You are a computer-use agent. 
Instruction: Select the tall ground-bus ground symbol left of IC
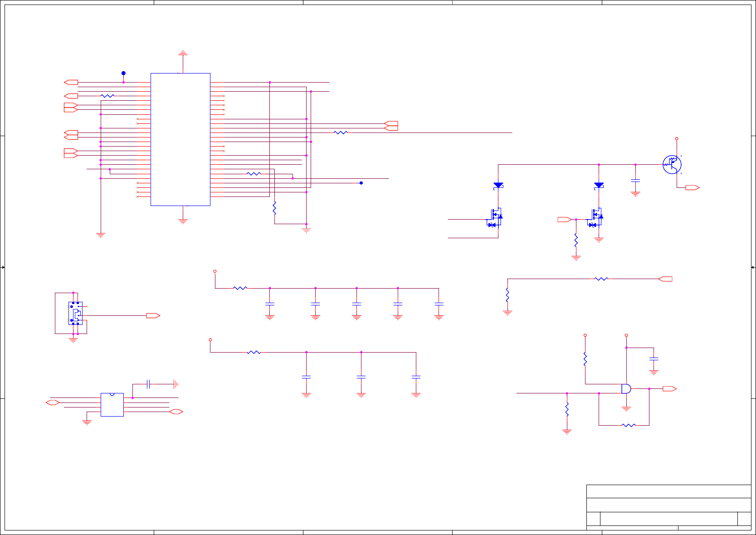pyautogui.click(x=101, y=235)
